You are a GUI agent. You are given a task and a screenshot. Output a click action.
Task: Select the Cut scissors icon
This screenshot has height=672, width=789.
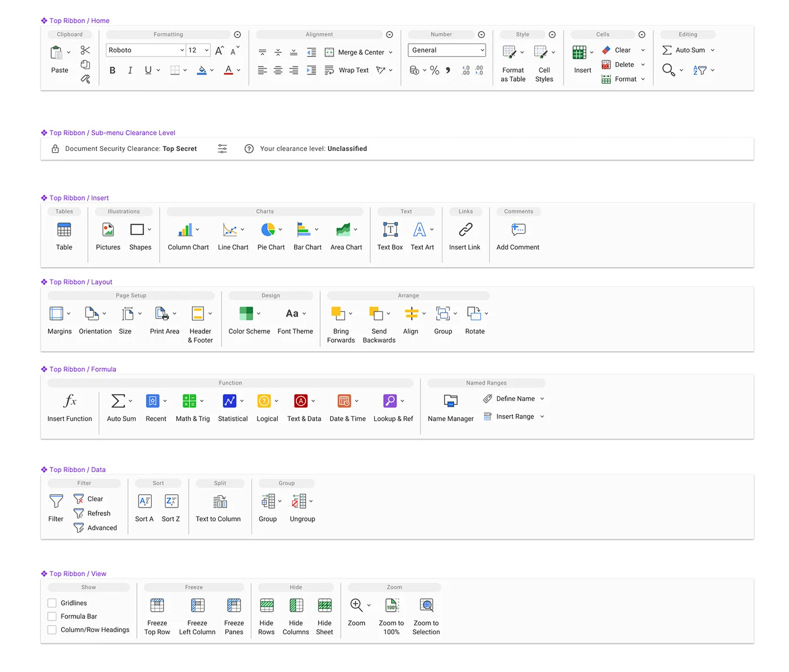point(85,50)
